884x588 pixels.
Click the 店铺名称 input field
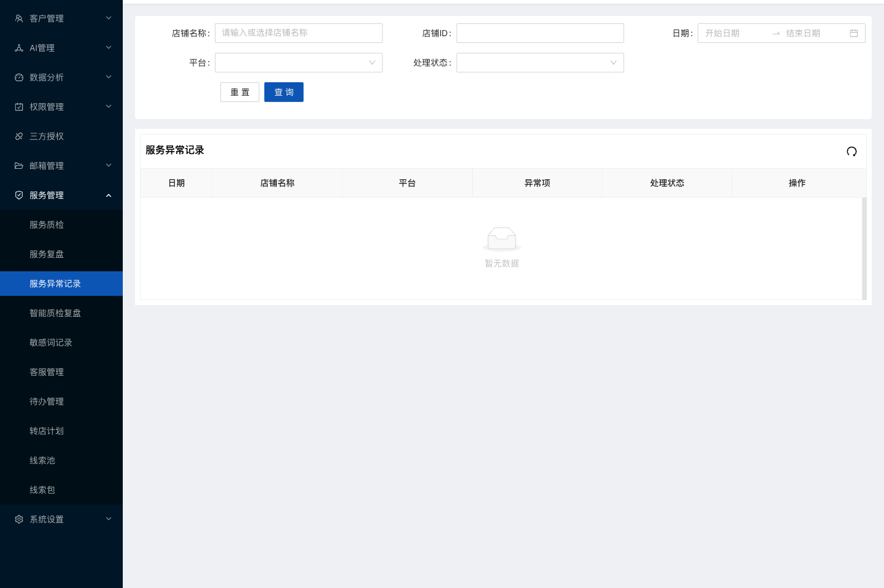(x=299, y=33)
